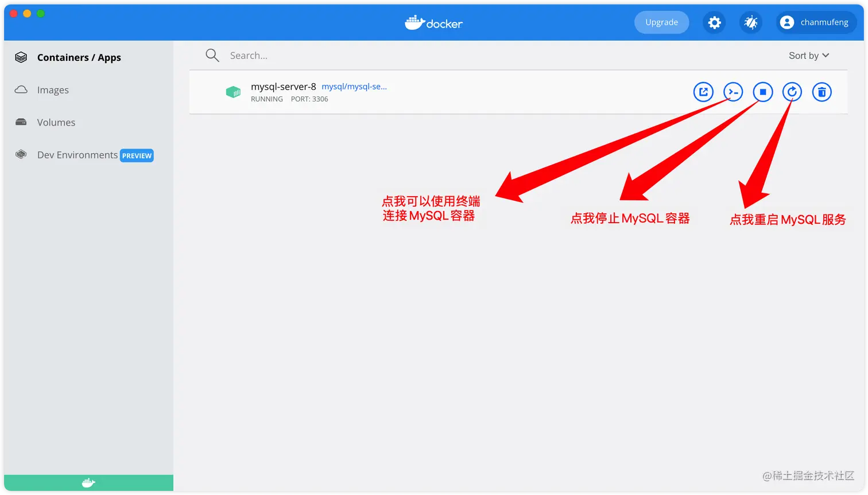868x495 pixels.
Task: Open CLI terminal for mysql-server-8
Action: tap(733, 92)
